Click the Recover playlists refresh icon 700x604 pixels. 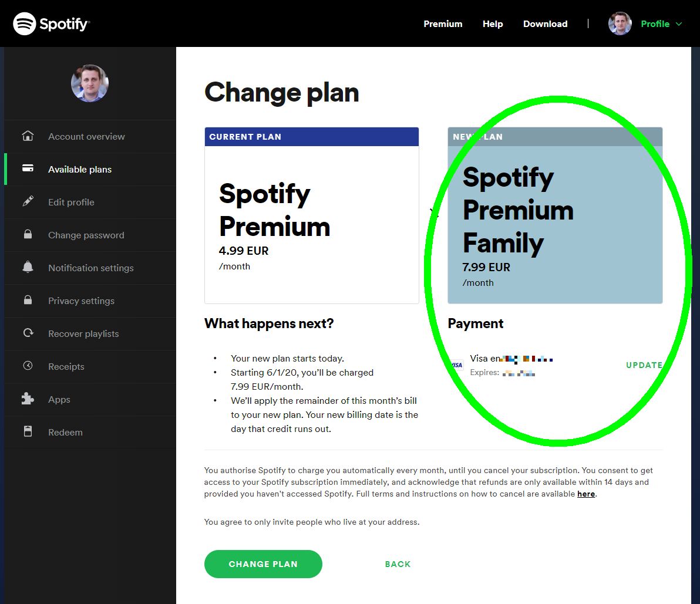(28, 333)
